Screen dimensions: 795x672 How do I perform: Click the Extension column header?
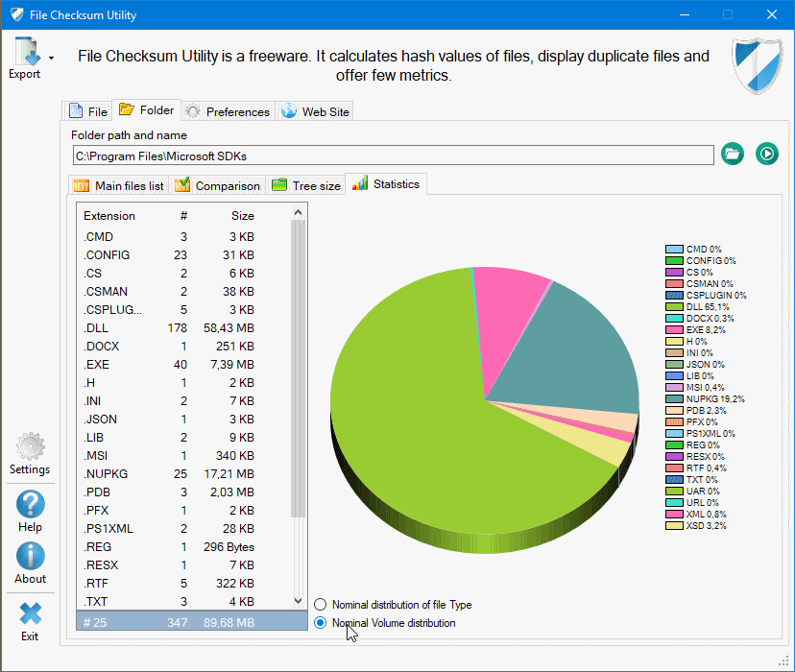[x=109, y=216]
